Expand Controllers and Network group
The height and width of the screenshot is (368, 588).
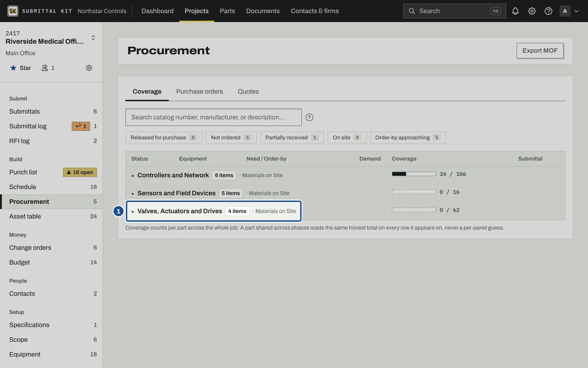pos(133,176)
